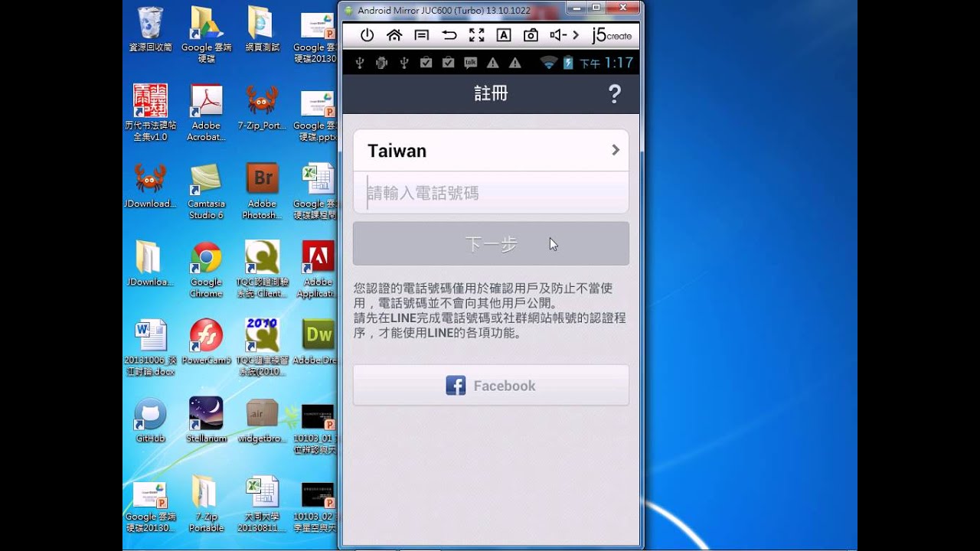Image resolution: width=980 pixels, height=551 pixels.
Task: Tap the talk notification icon
Action: pyautogui.click(x=471, y=63)
